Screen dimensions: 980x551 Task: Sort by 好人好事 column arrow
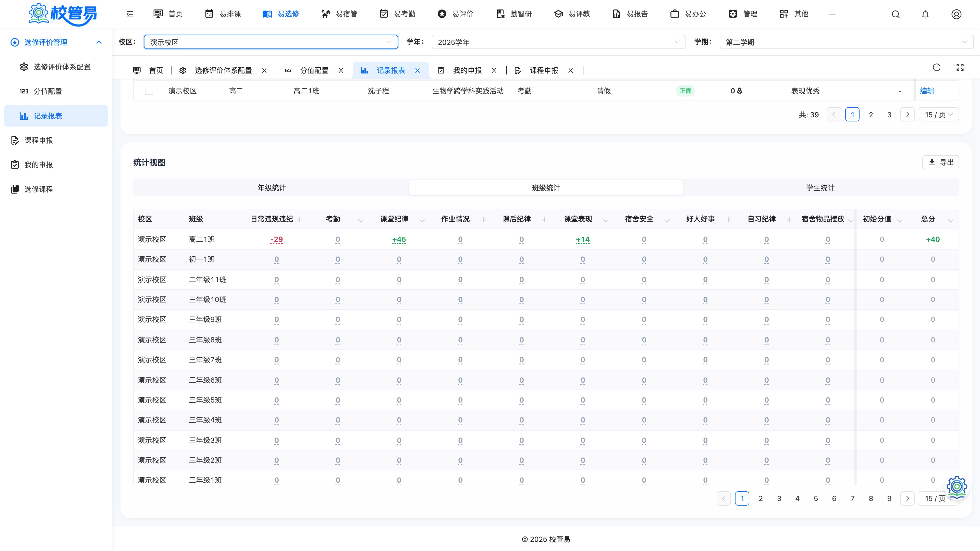728,219
